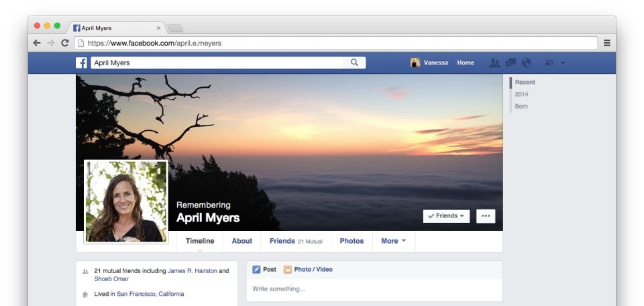This screenshot has width=644, height=306.
Task: Jump to 2014 in the timeline navigator
Action: pos(521,95)
